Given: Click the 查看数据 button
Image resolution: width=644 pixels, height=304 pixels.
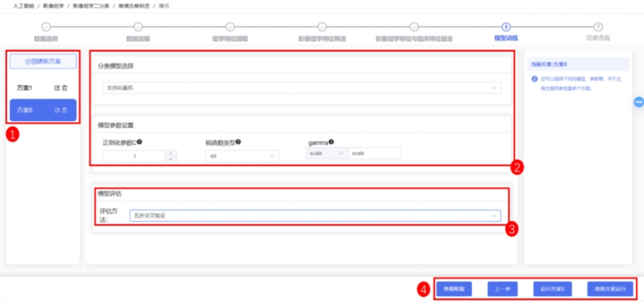Looking at the screenshot, I should [454, 288].
